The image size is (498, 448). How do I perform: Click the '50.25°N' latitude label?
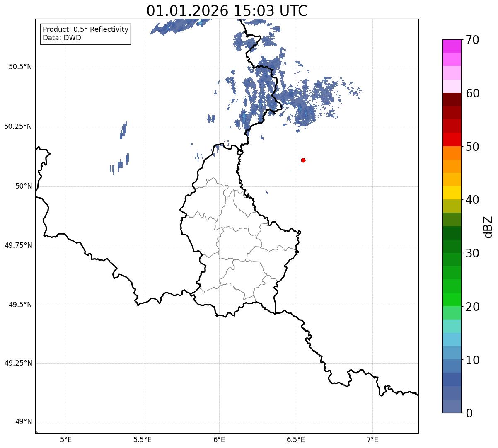point(18,127)
